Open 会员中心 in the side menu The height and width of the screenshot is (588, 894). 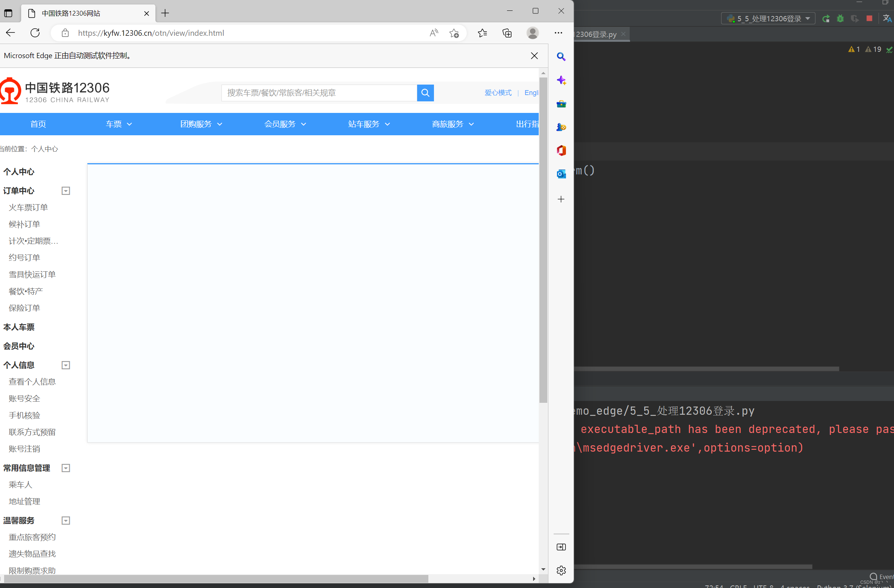19,346
